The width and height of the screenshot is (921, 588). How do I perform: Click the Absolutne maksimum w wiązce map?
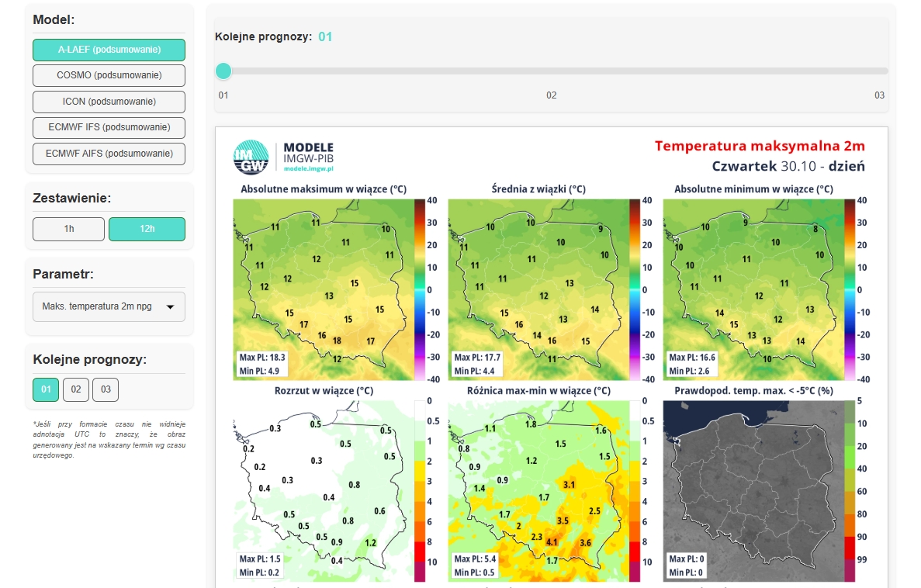tap(322, 289)
